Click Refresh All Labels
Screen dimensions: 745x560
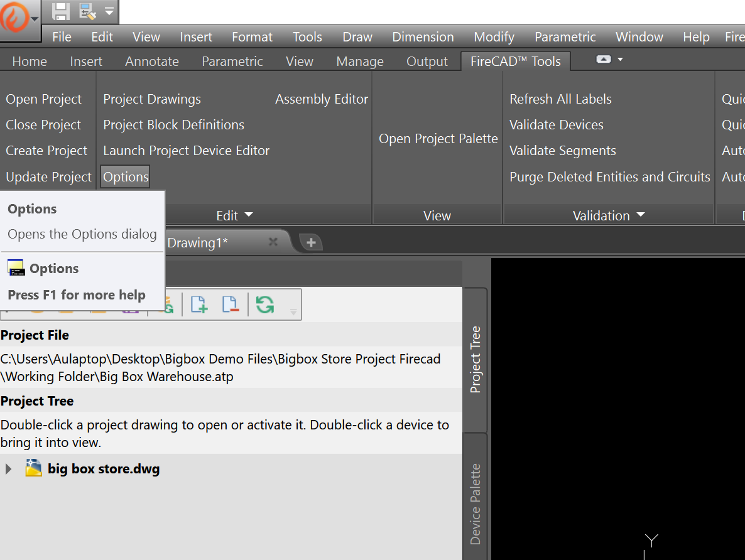[561, 99]
